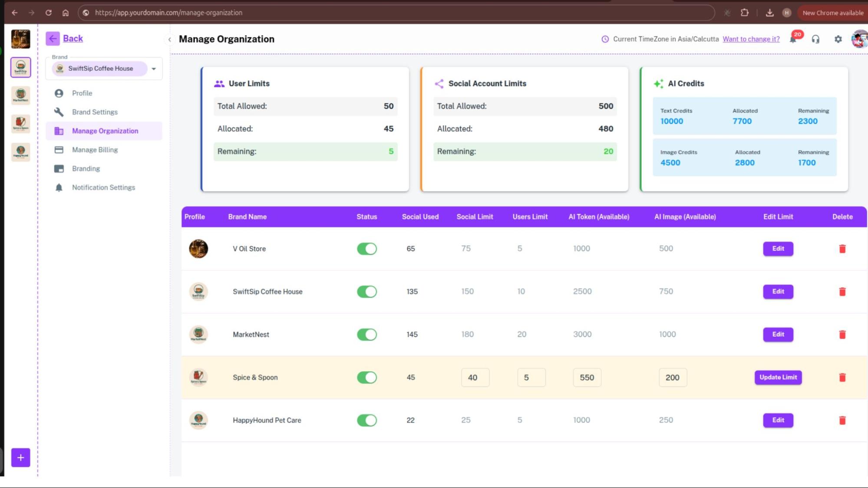The height and width of the screenshot is (488, 868).
Task: Click the Update Limit button
Action: pos(778,377)
